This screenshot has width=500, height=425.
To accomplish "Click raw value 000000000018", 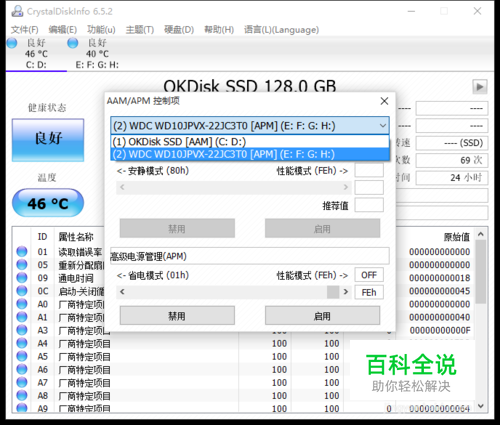I will tap(440, 278).
